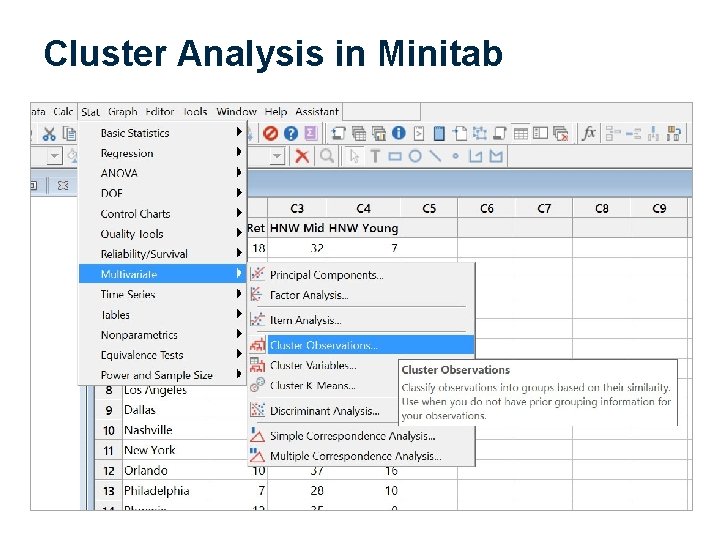Image resolution: width=720 pixels, height=540 pixels.
Task: Click the Nashville cell in row 10
Action: click(184, 430)
